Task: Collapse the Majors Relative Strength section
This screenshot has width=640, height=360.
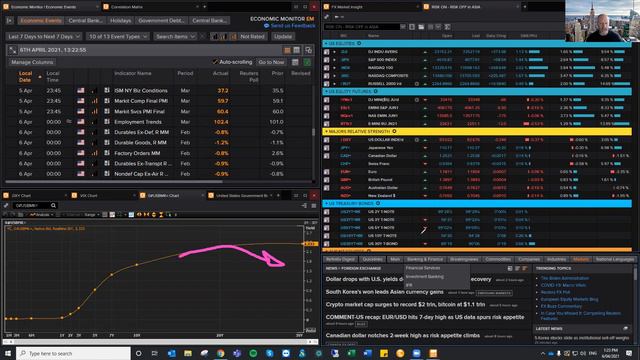Action: click(x=326, y=131)
